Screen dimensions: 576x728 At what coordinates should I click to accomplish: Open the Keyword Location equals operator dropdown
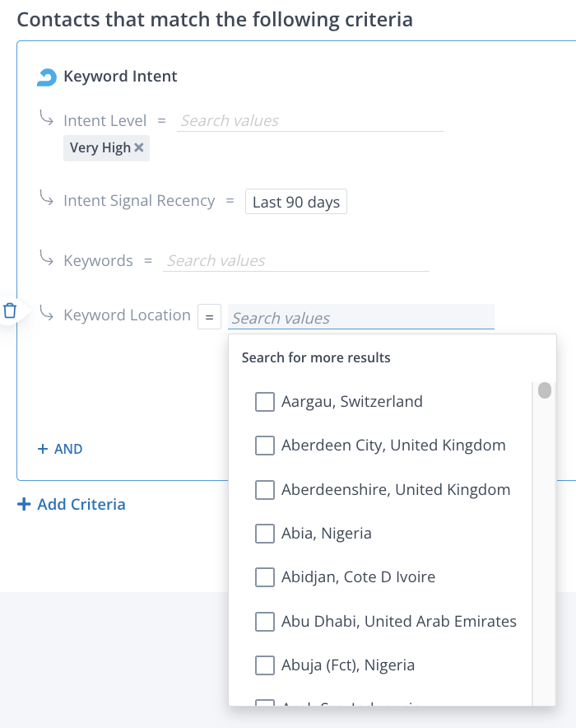click(209, 316)
